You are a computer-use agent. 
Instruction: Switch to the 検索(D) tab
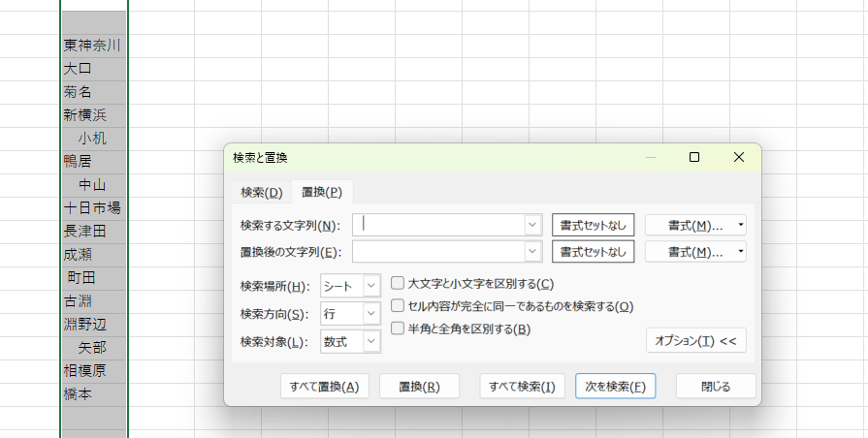point(261,192)
